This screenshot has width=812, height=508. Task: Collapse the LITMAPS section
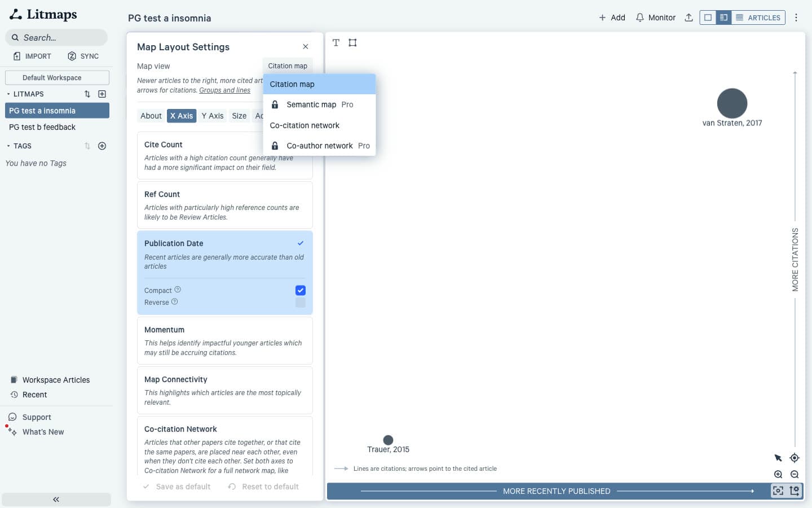pyautogui.click(x=8, y=94)
